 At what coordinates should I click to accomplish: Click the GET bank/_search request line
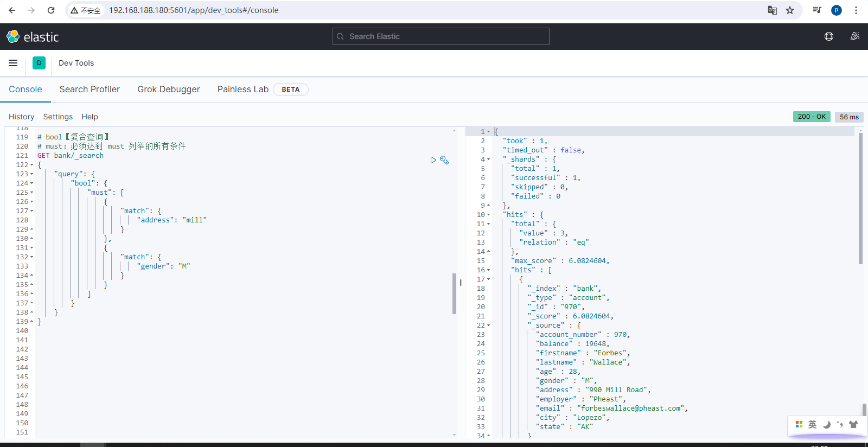(71, 156)
